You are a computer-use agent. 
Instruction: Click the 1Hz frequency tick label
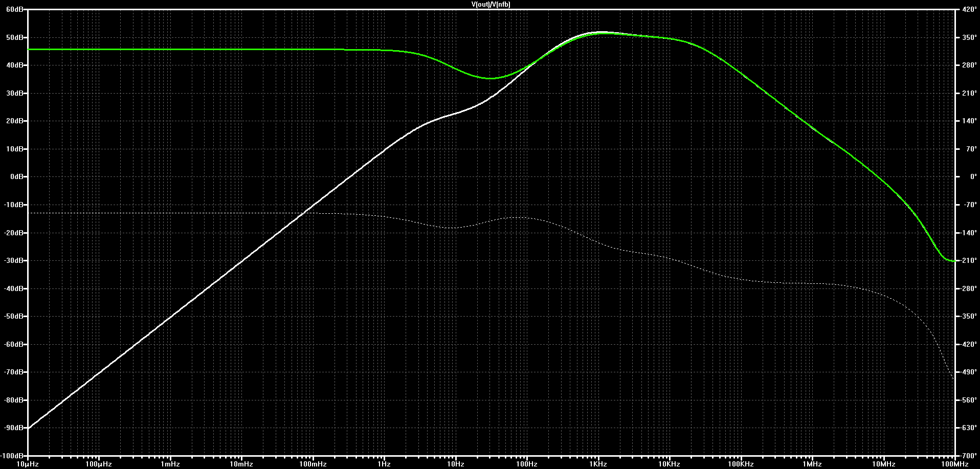click(x=384, y=464)
